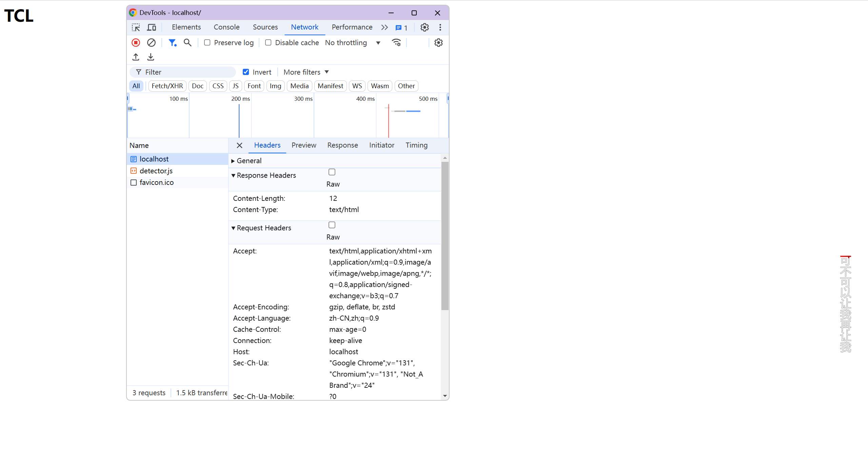Open the Timing tab

416,145
